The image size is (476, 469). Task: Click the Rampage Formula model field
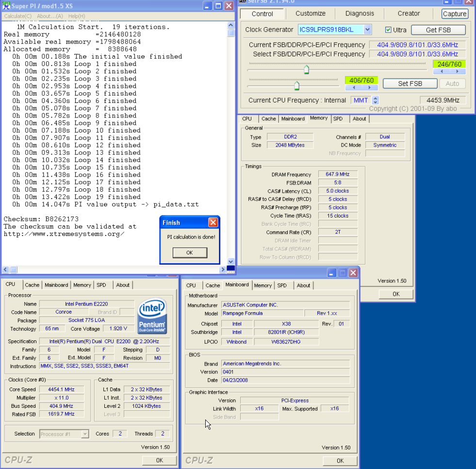tap(263, 313)
